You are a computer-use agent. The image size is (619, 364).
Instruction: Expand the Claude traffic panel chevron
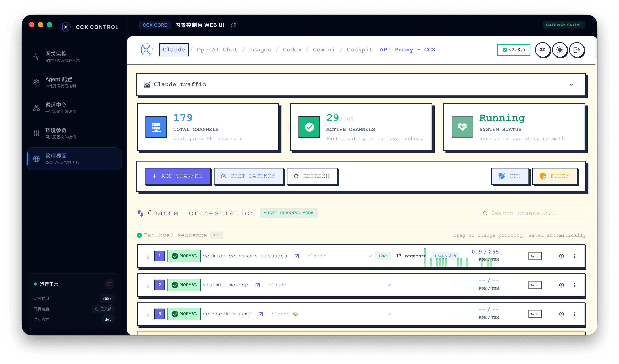point(571,85)
